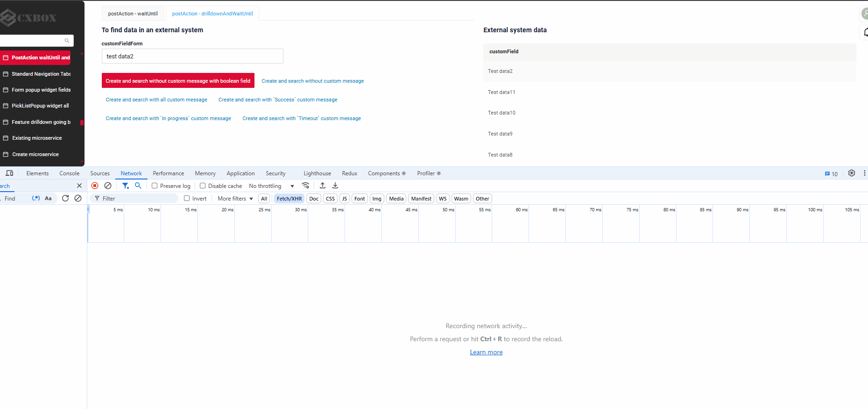The height and width of the screenshot is (409, 868).
Task: Focus the customFieldForm input field
Action: point(192,56)
